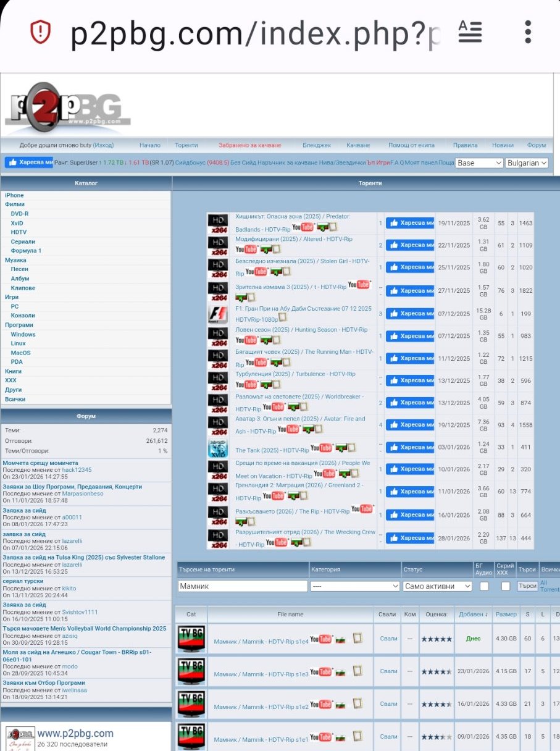
Task: Click the p2pBG site logo
Action: pyautogui.click(x=67, y=109)
